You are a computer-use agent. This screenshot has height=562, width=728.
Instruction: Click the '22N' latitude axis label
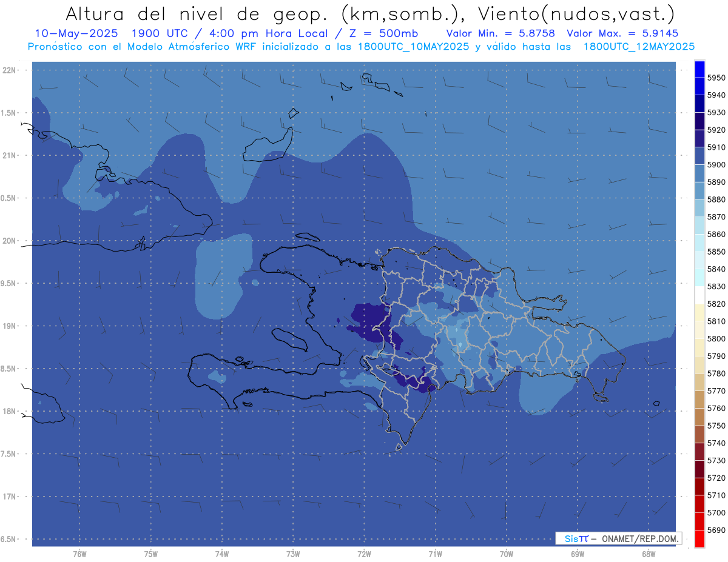9,70
